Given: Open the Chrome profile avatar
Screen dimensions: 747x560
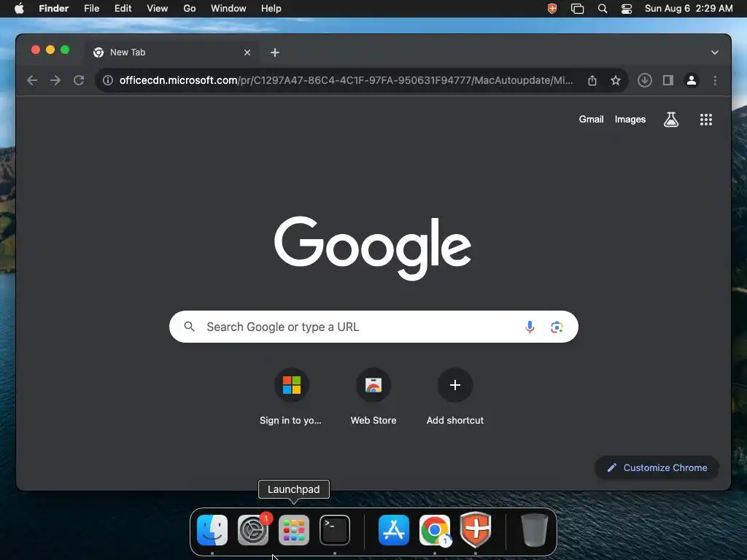Looking at the screenshot, I should point(692,80).
